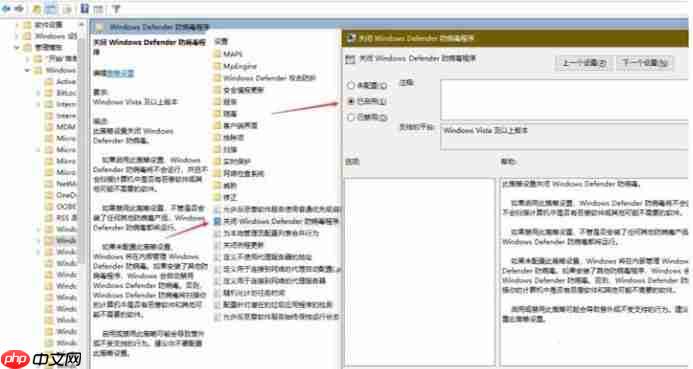Click the Windows Defender 攻击防护 folder icon
Image resolution: width=693 pixels, height=369 pixels.
point(217,78)
